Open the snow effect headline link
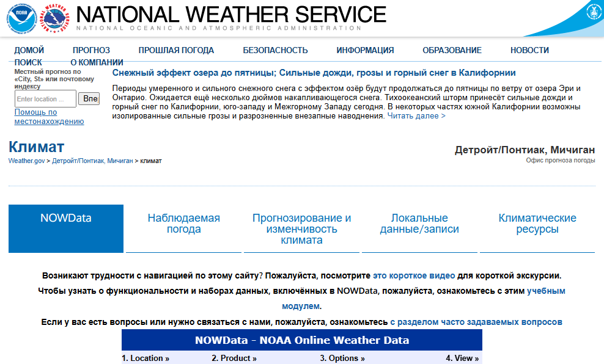This screenshot has height=364, width=604. [314, 73]
